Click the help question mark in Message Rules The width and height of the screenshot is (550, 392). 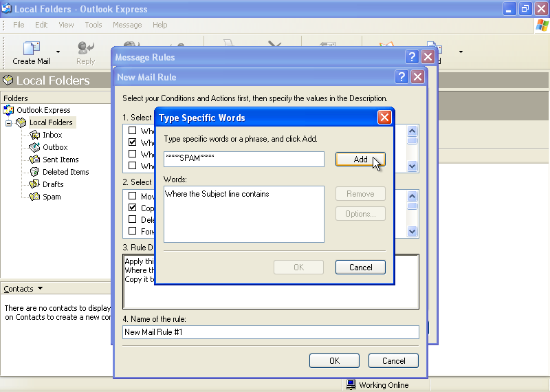[412, 56]
